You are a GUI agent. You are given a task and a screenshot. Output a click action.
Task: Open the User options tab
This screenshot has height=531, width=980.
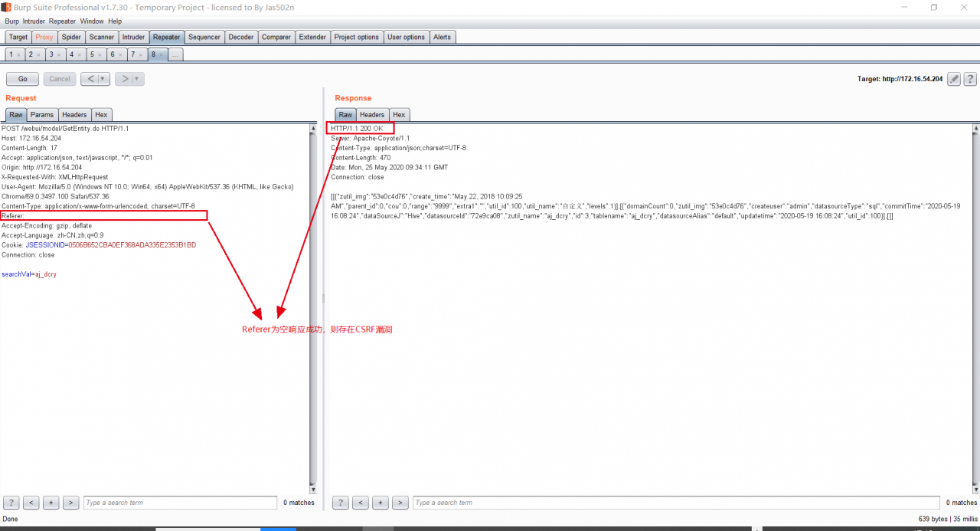pos(406,37)
